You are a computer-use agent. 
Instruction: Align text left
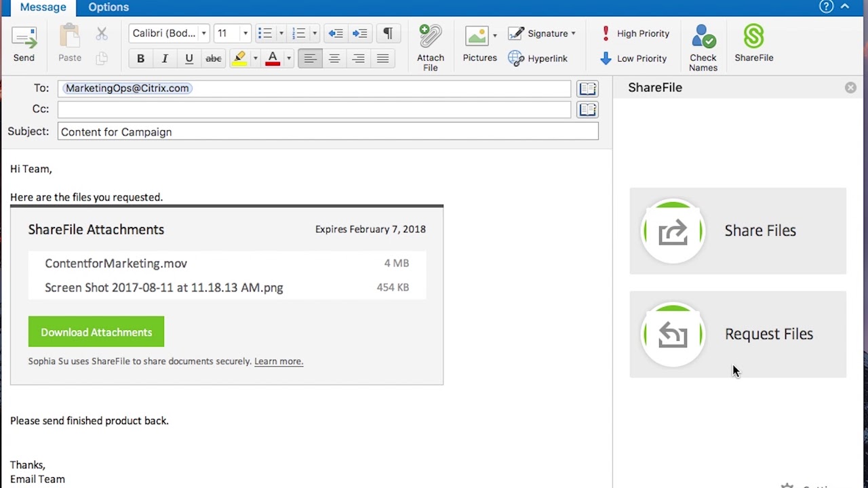[x=310, y=58]
